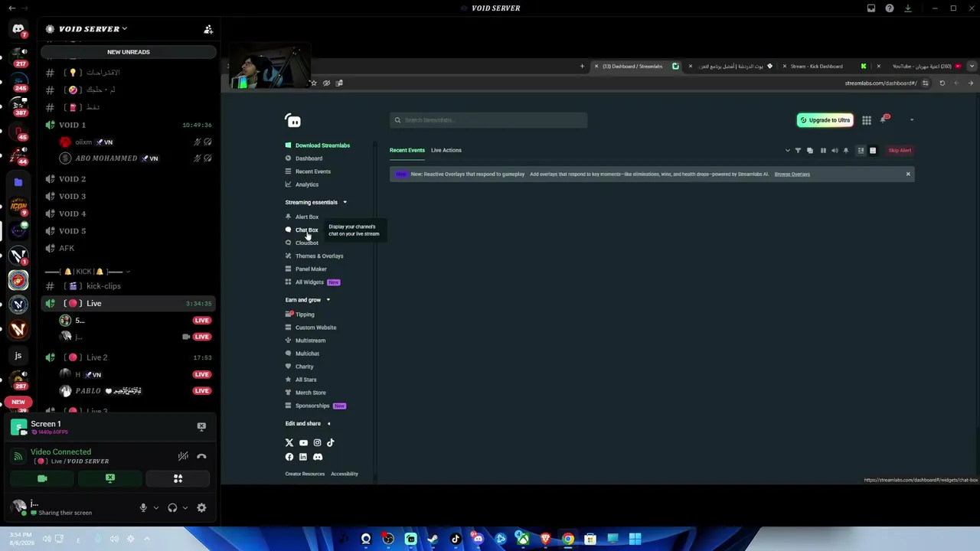Open the voice connection signal icon
Image resolution: width=980 pixels, height=551 pixels.
pyautogui.click(x=18, y=456)
